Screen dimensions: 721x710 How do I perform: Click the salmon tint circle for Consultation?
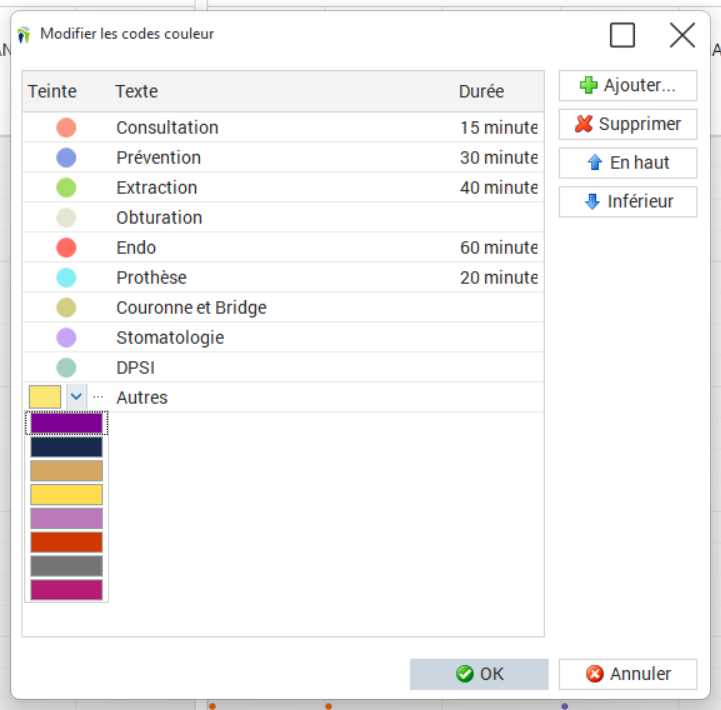coord(66,127)
